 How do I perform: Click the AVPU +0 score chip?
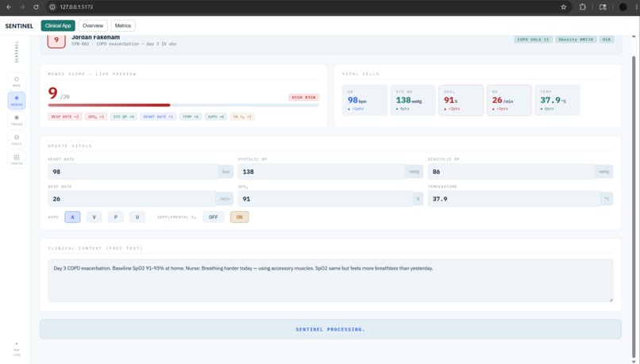point(216,117)
